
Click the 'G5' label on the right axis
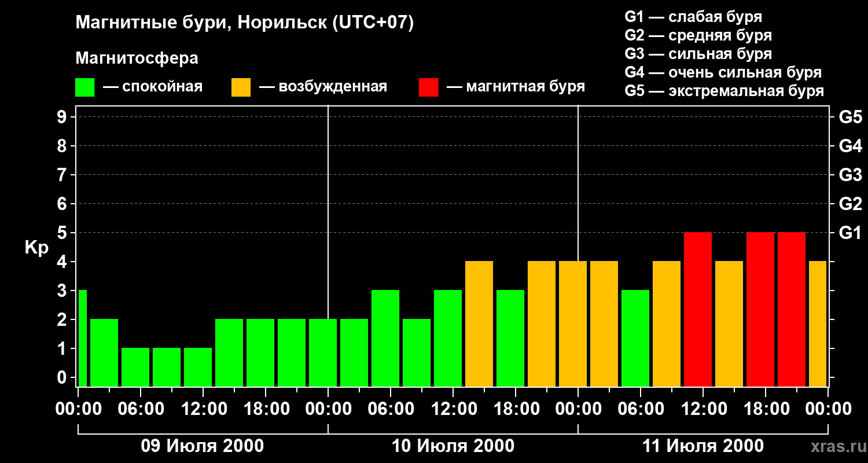(850, 117)
